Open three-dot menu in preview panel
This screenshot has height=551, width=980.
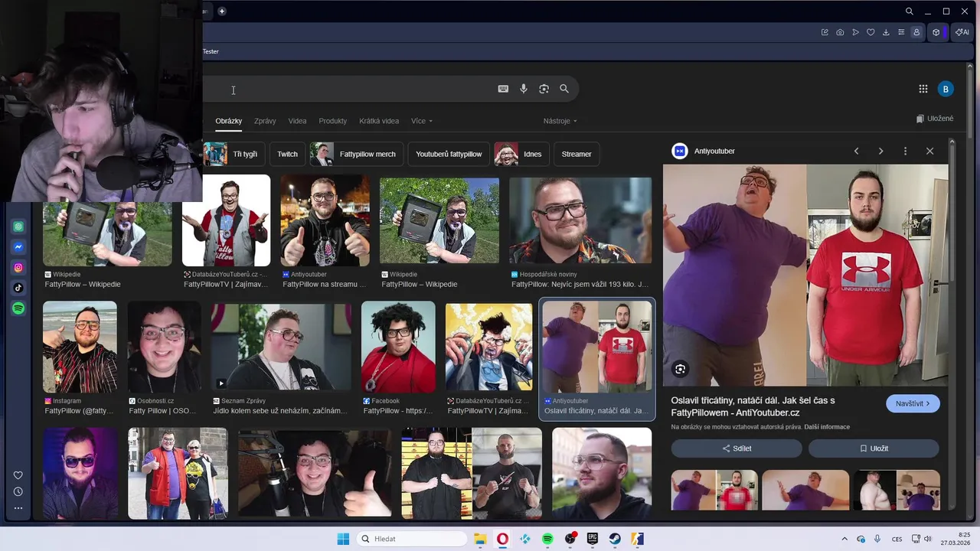(x=905, y=151)
